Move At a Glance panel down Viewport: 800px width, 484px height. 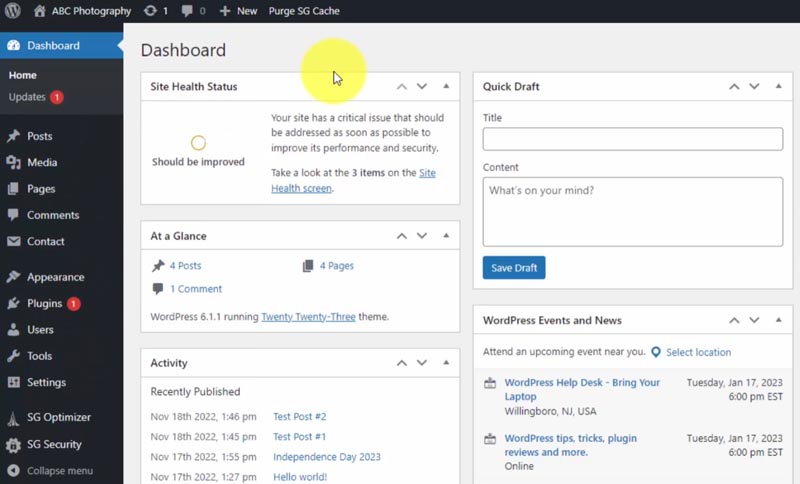click(422, 236)
